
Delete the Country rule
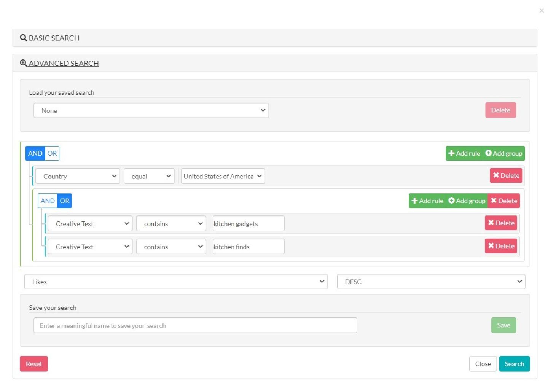pyautogui.click(x=506, y=175)
